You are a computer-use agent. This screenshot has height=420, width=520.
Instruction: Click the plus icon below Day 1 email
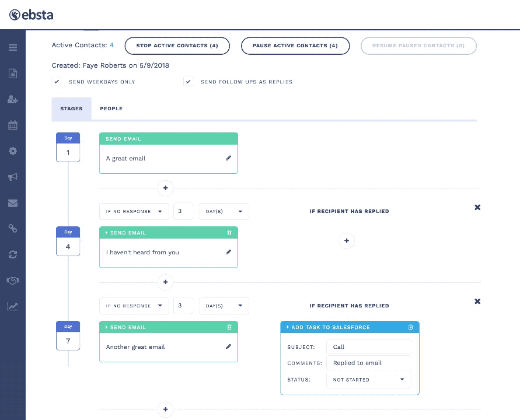[x=165, y=188]
